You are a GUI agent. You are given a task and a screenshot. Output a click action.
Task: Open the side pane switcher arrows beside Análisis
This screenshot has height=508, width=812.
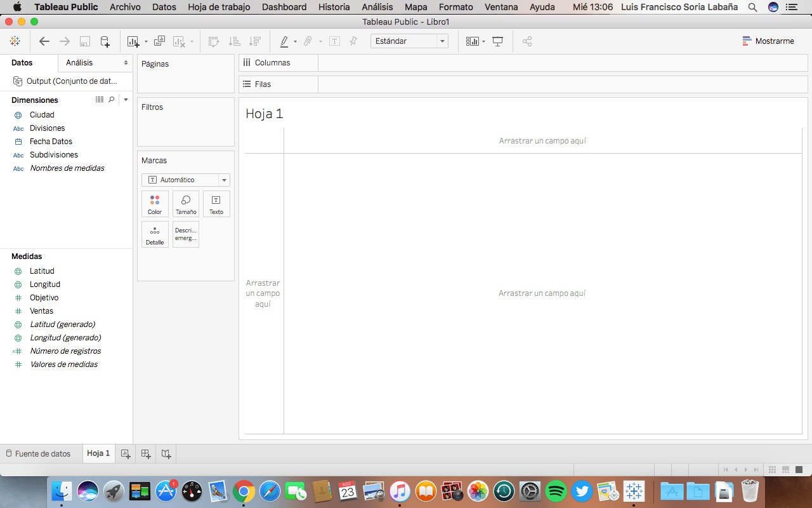pyautogui.click(x=126, y=63)
